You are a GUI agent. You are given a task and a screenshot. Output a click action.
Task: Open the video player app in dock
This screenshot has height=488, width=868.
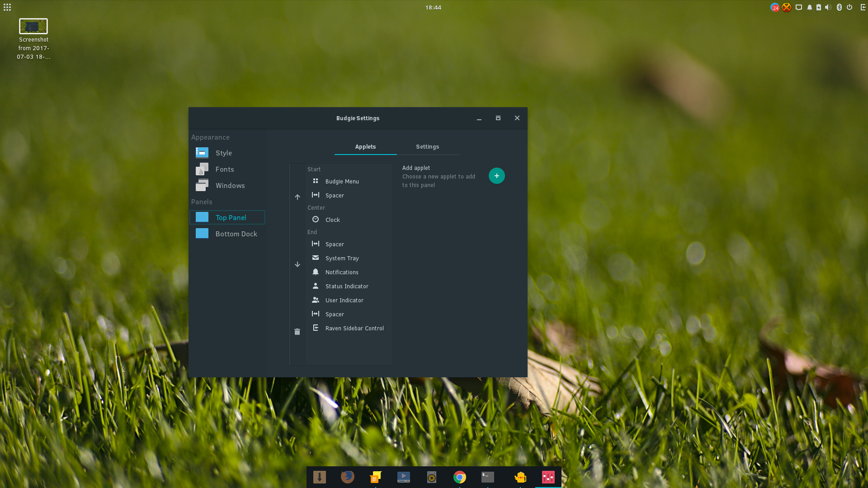click(x=403, y=477)
